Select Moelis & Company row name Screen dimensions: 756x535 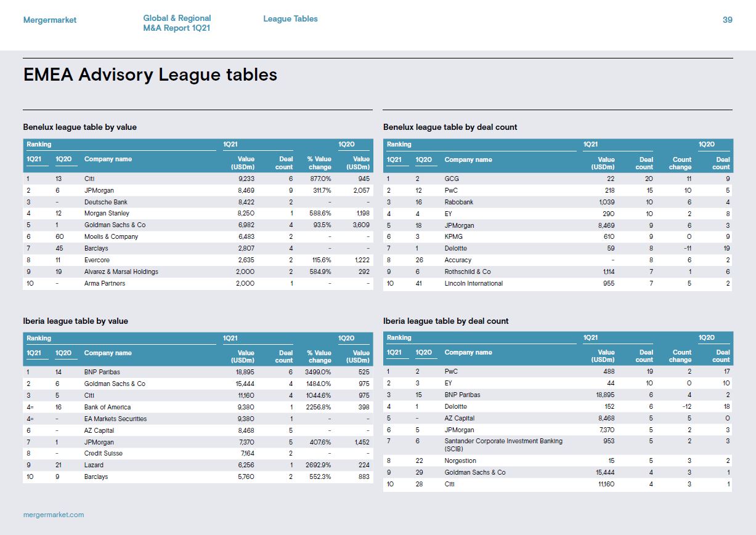[111, 236]
